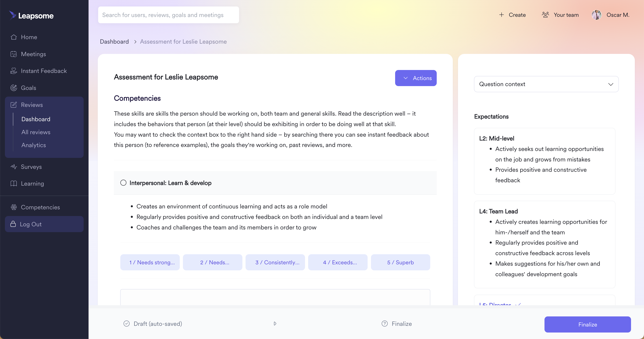644x339 pixels.
Task: Go to All reviews in the sidebar
Action: click(x=36, y=132)
